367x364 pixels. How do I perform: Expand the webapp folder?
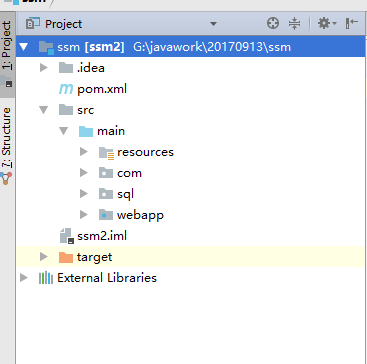84,215
